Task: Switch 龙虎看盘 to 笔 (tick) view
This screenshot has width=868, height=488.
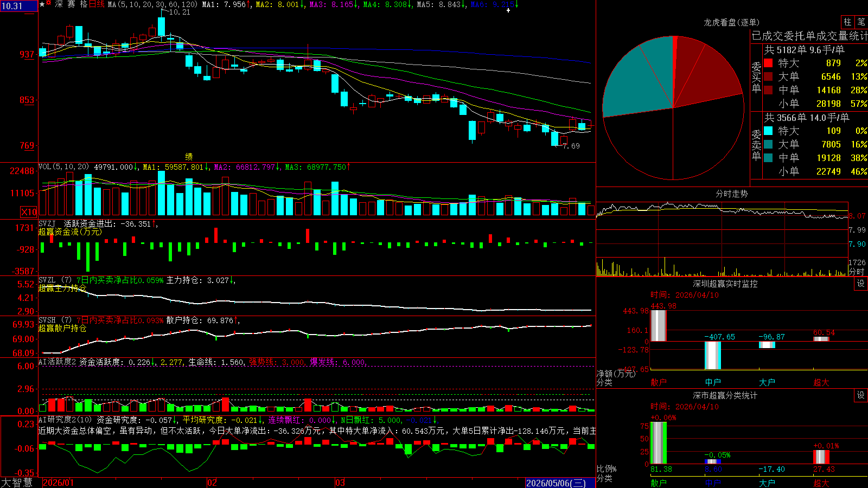Action: point(861,22)
